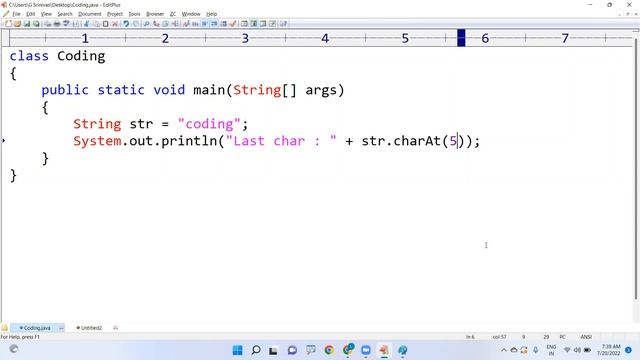Click the Copy toolbar icon
640x360 pixels.
tap(96, 24)
